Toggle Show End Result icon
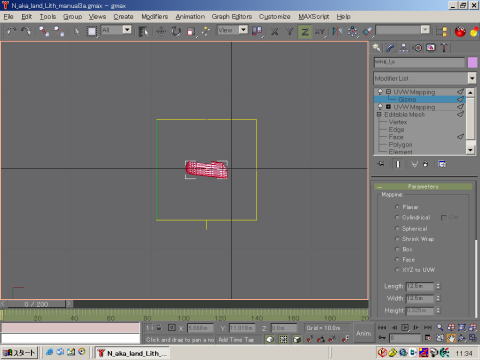The image size is (480, 360). 397,164
